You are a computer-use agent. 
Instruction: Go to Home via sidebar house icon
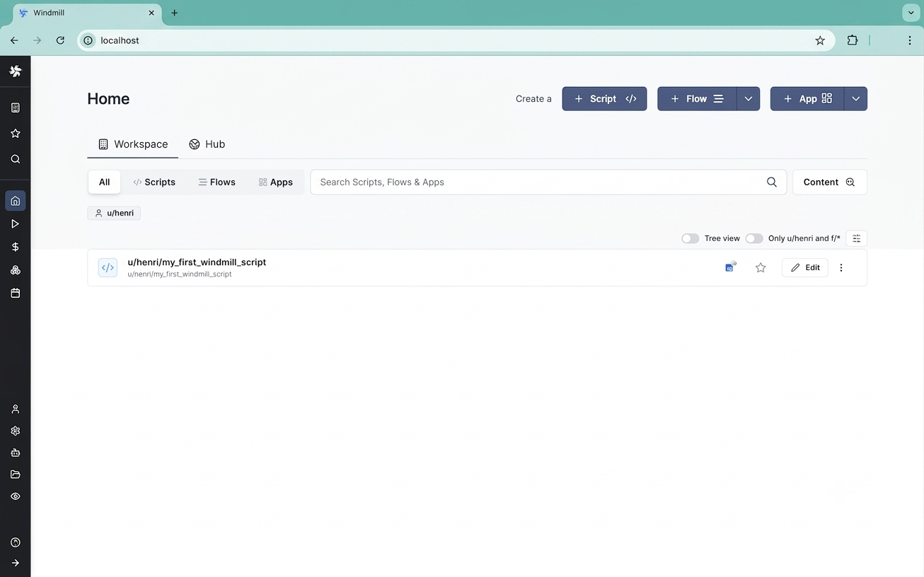[15, 201]
